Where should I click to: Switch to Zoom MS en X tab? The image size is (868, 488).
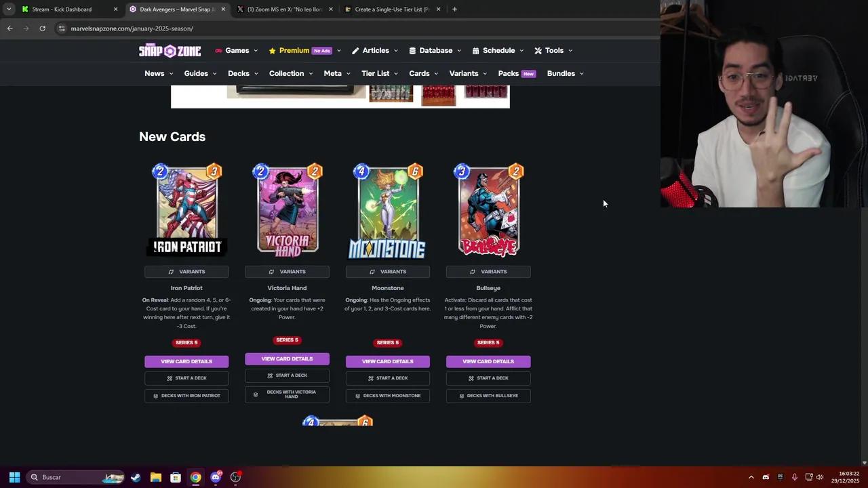tap(285, 9)
